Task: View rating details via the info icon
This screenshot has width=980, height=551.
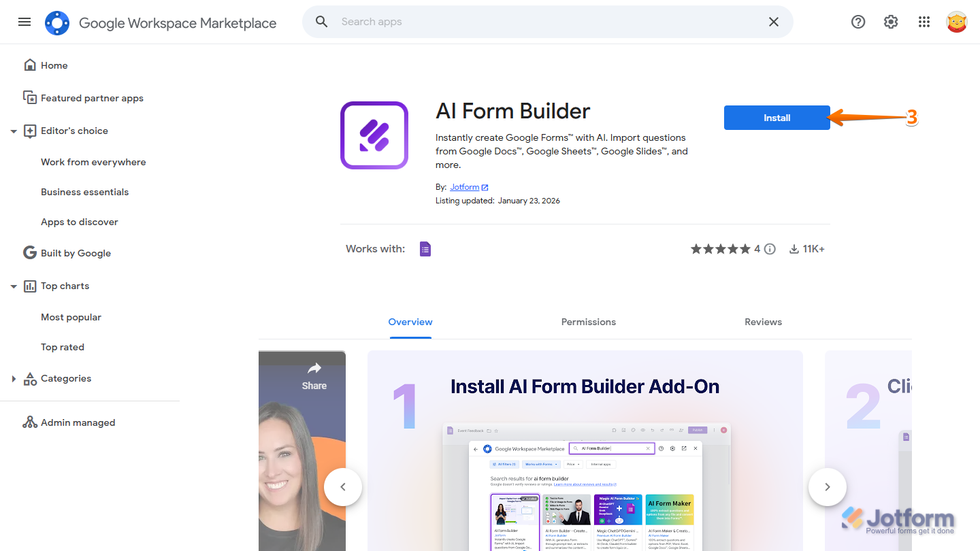Action: pos(770,248)
